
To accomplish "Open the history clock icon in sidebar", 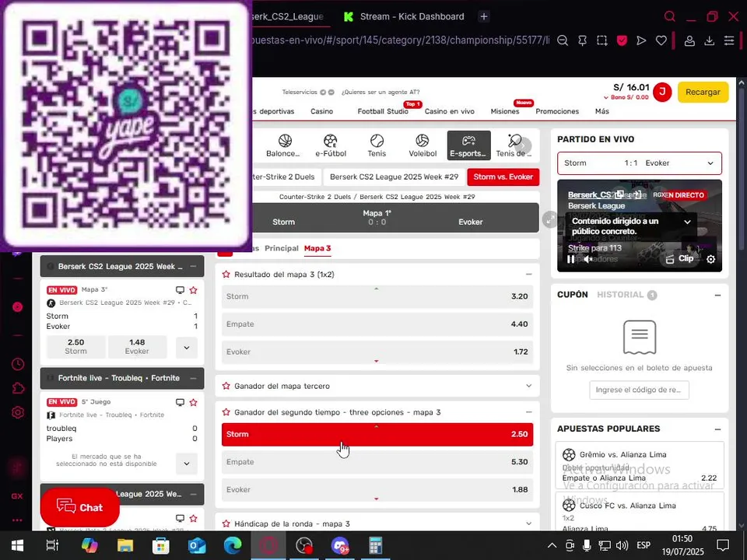I will tap(18, 364).
